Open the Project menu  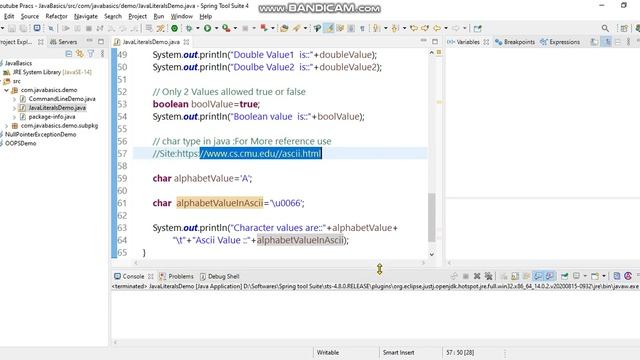tap(138, 16)
